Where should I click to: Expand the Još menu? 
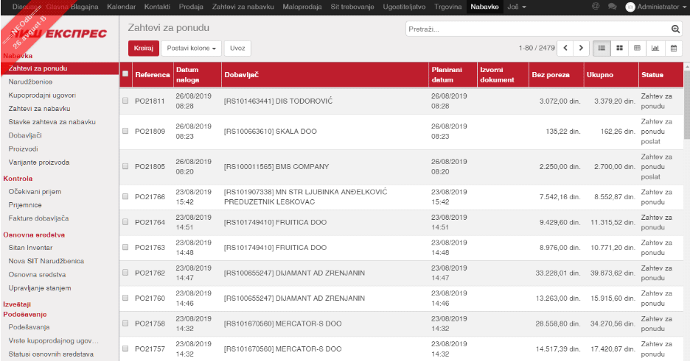click(x=517, y=7)
